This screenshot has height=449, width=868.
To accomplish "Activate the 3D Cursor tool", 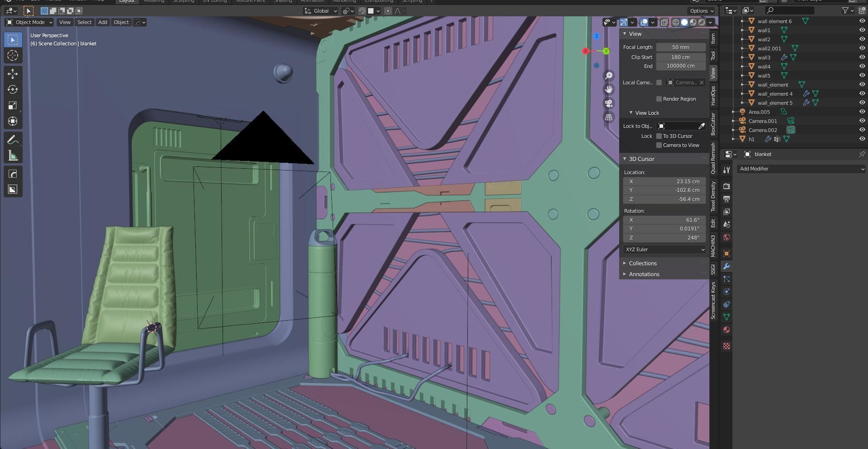I will click(13, 55).
